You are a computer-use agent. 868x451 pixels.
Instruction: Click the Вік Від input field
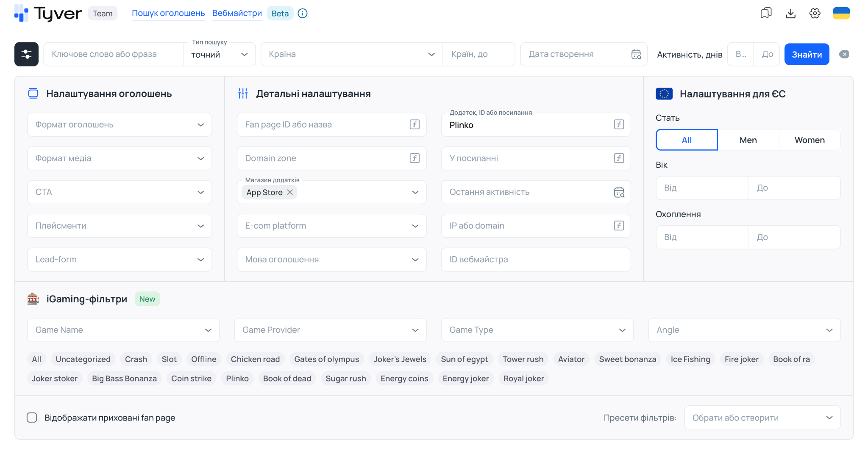(702, 188)
